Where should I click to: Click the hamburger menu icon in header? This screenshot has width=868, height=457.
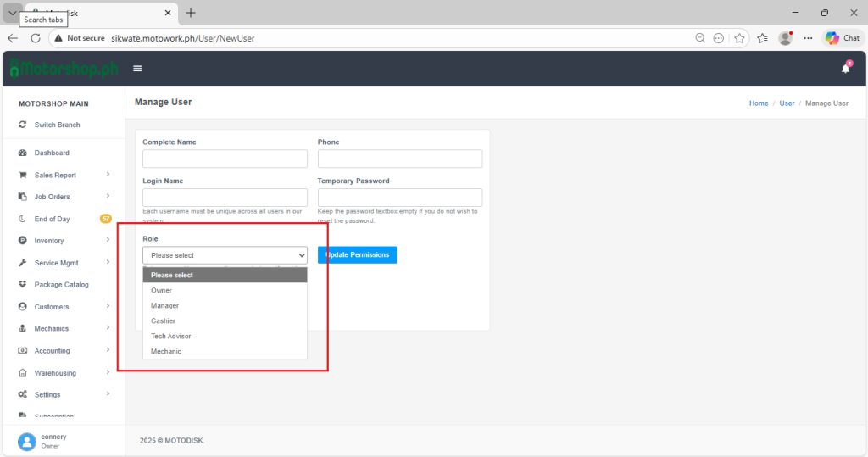pos(137,69)
